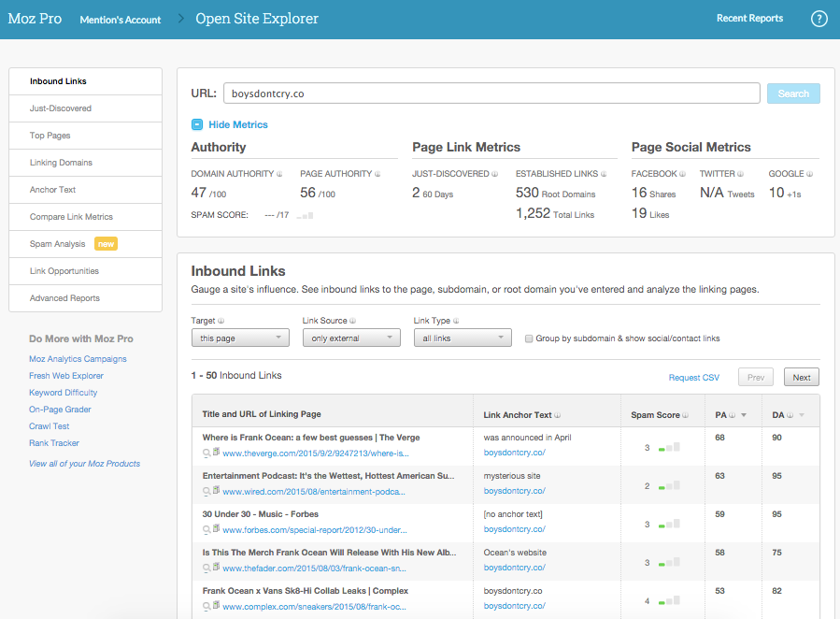
Task: Click the minus icon beside Hide Metrics
Action: click(x=197, y=124)
